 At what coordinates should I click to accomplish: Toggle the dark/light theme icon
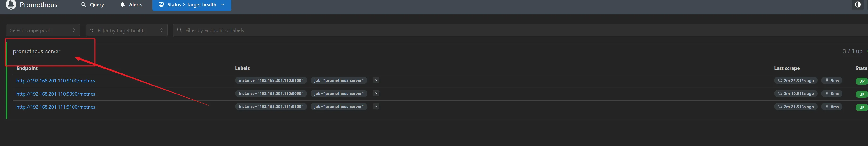pos(858,5)
